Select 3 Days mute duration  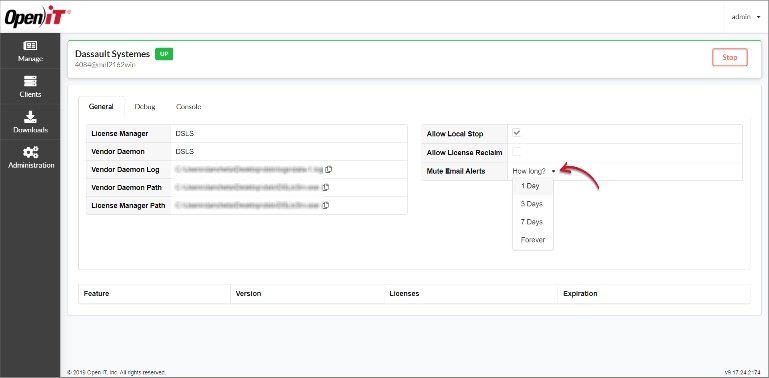tap(533, 204)
